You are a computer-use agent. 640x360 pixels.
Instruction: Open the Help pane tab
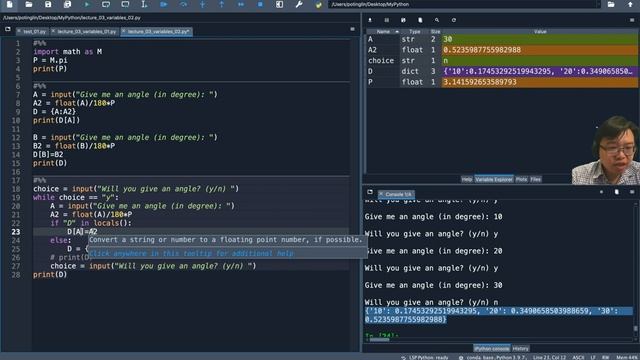tap(467, 179)
